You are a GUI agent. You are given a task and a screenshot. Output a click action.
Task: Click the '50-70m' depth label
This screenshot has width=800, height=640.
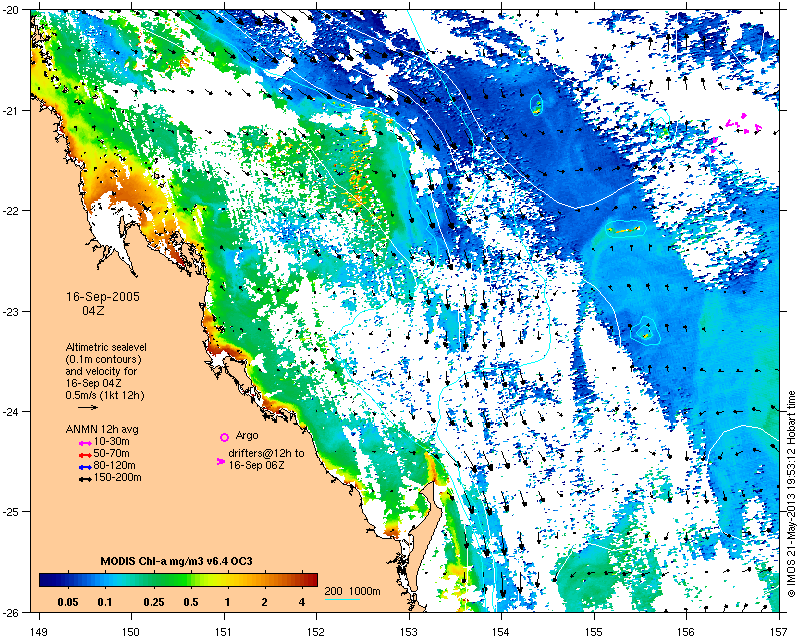(x=111, y=453)
